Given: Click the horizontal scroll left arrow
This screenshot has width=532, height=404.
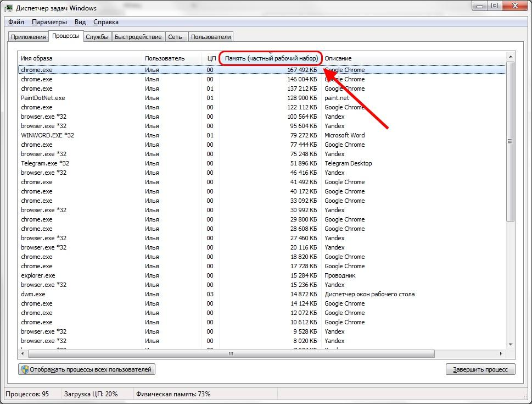Looking at the screenshot, I should pyautogui.click(x=23, y=354).
